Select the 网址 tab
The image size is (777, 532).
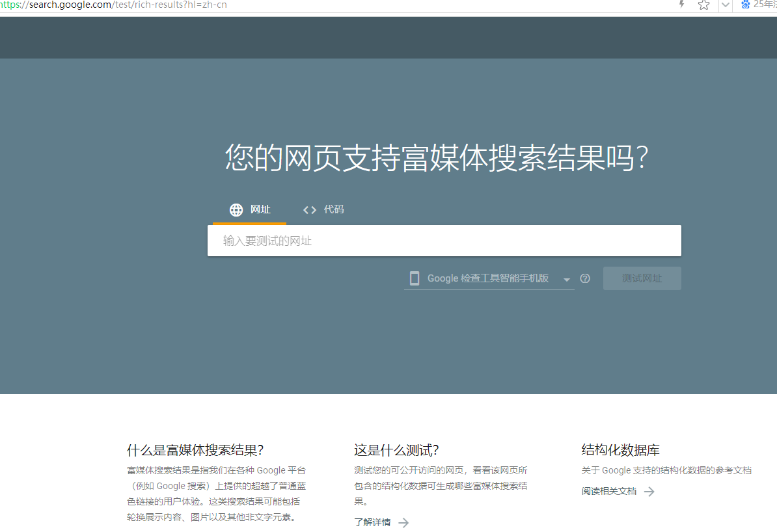249,209
